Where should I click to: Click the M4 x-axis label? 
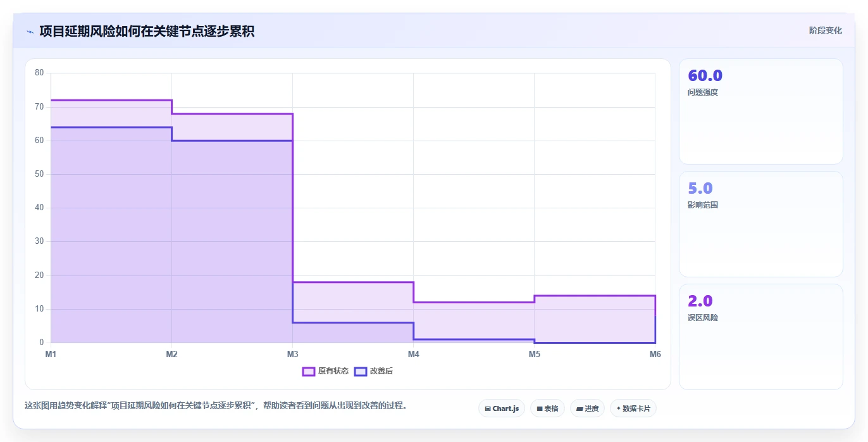click(x=413, y=354)
